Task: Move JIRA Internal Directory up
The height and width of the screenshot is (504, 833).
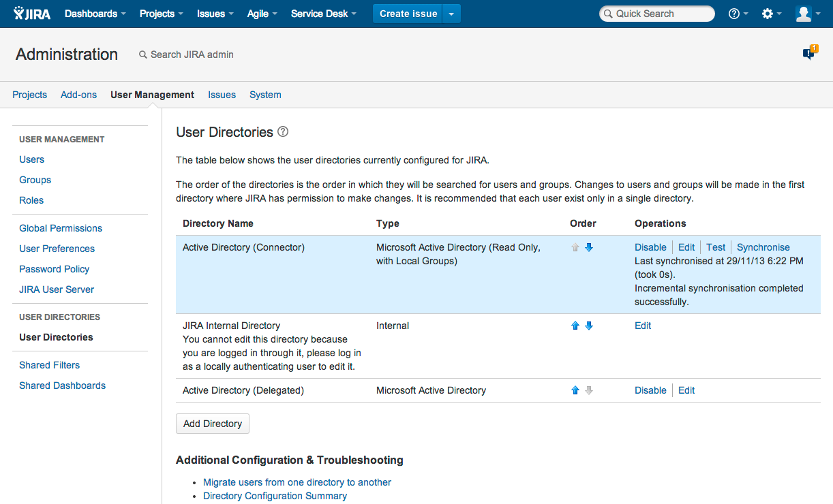Action: click(575, 326)
